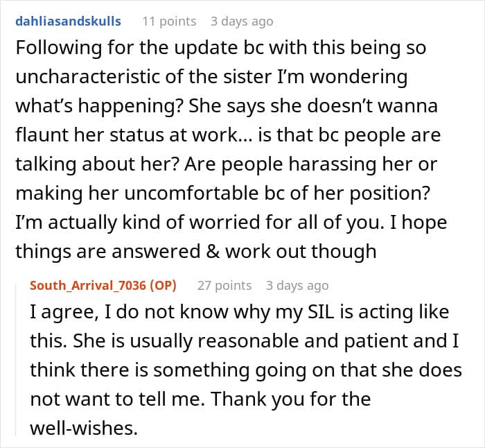The height and width of the screenshot is (448, 485).
Task: Open the first comment's 3 days ago timestamp
Action: (242, 21)
